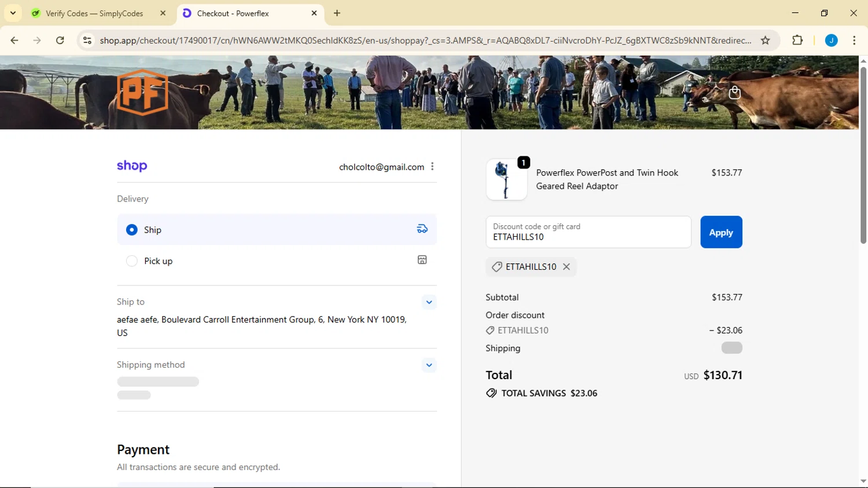
Task: Click the shipping address text
Action: pyautogui.click(x=262, y=326)
